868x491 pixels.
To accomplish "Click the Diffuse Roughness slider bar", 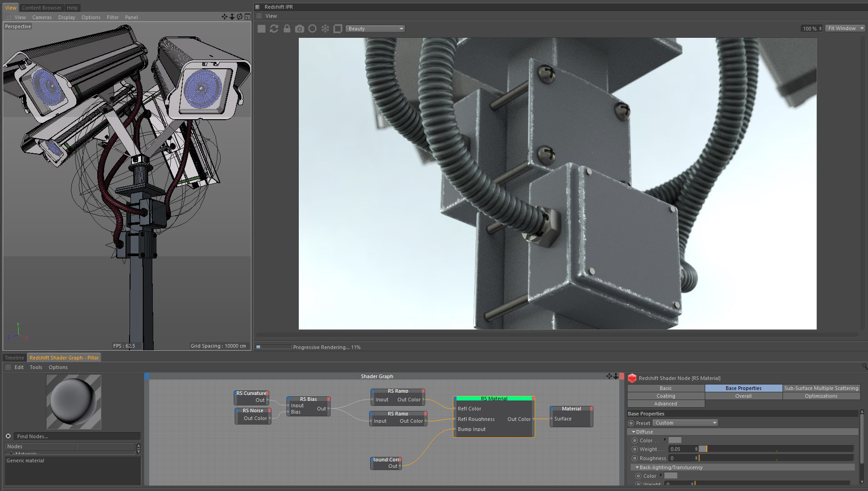I will 776,458.
